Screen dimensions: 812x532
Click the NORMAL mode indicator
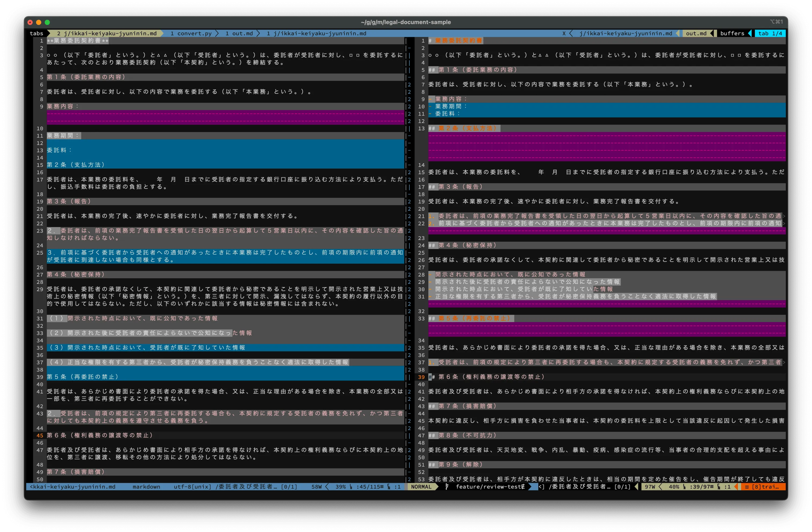coord(421,487)
